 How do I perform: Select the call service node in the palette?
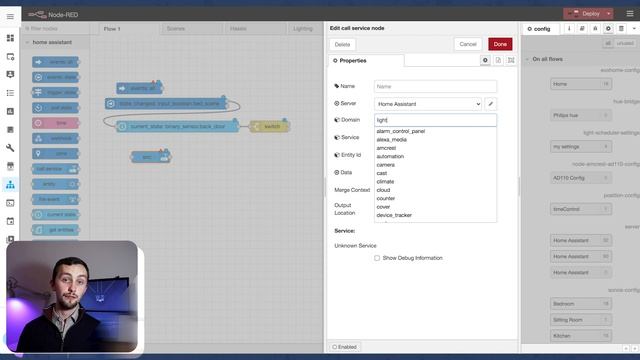click(56, 169)
